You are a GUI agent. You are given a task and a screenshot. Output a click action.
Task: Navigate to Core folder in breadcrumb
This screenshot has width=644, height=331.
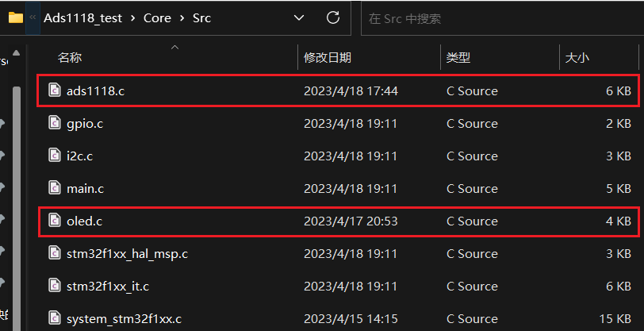point(157,18)
